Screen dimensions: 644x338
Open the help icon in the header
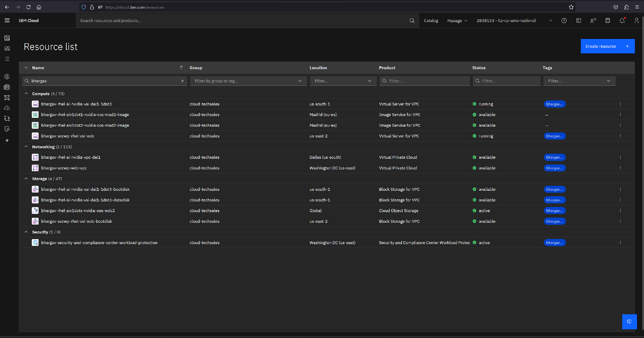coord(564,20)
